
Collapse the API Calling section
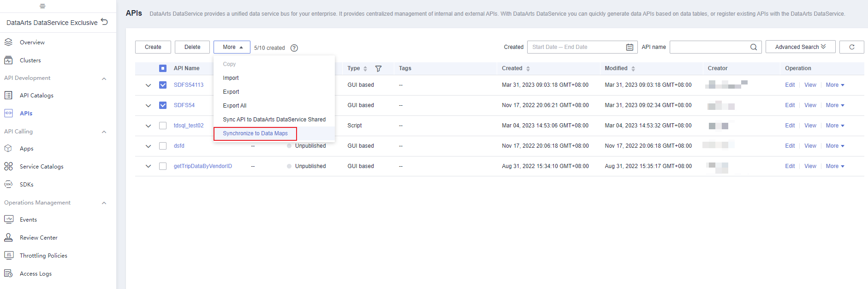104,132
